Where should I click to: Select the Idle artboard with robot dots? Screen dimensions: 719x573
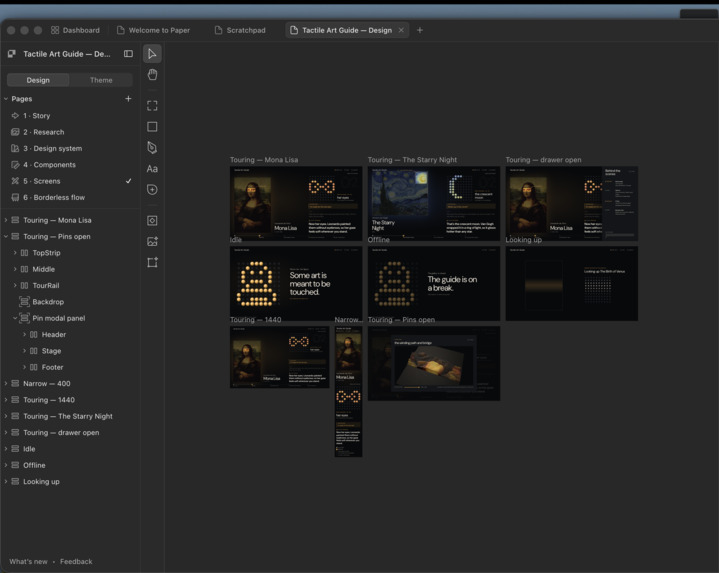296,284
